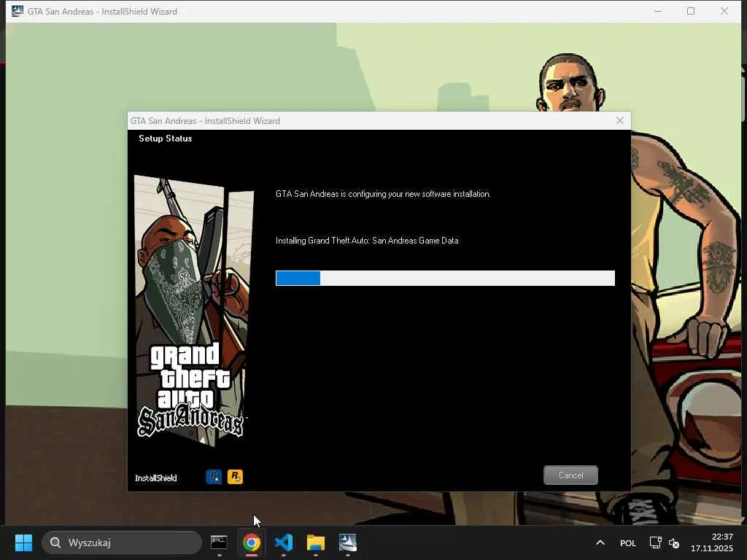Click the GTA San Andreas cover art
The height and width of the screenshot is (560, 747).
pos(193,311)
